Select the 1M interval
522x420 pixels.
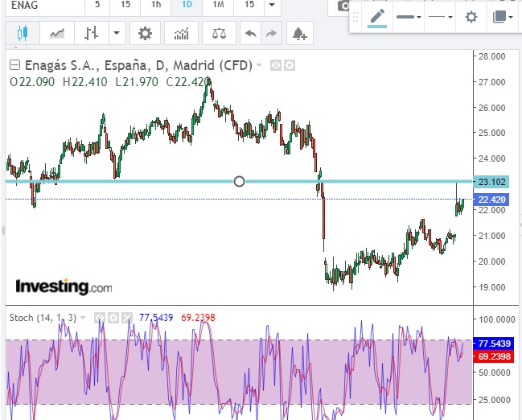[x=218, y=5]
